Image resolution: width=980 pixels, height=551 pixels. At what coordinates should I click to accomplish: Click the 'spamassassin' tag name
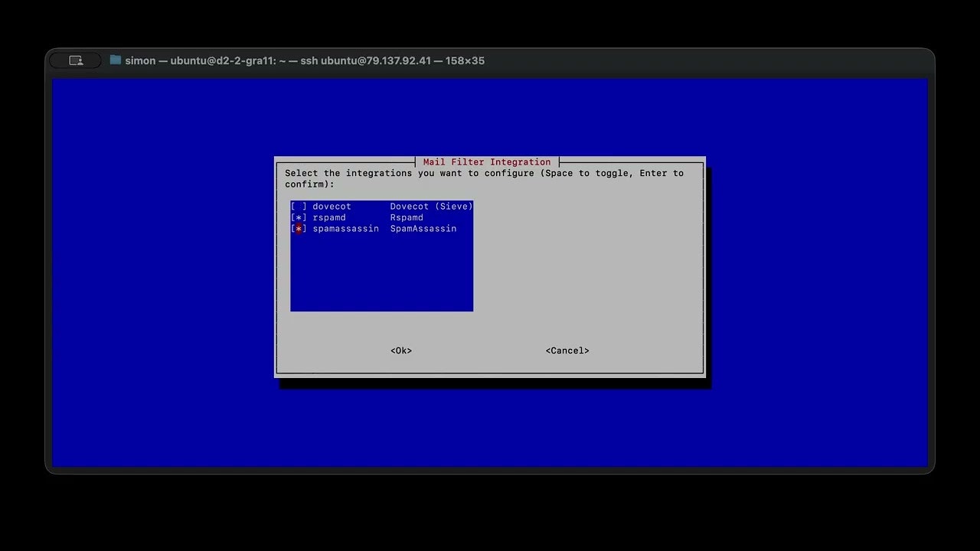[x=345, y=229]
